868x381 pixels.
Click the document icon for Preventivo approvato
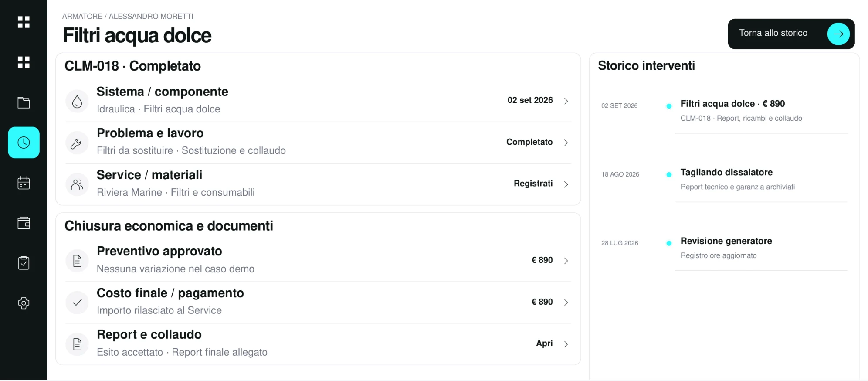pyautogui.click(x=77, y=261)
